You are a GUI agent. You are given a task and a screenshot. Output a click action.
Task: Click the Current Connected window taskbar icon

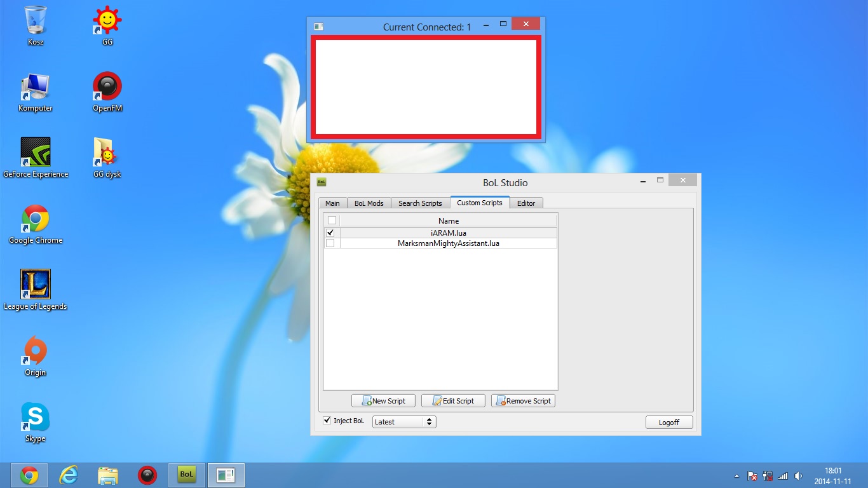click(x=226, y=475)
